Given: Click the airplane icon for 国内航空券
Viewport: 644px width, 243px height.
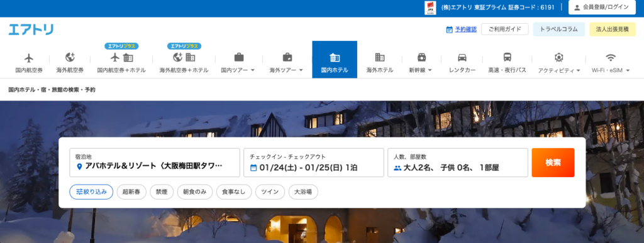Looking at the screenshot, I should 29,57.
